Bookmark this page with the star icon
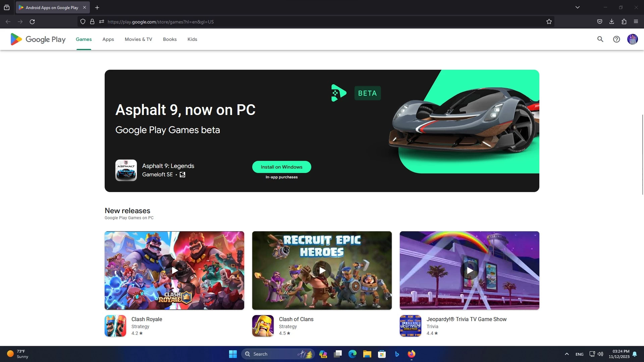Image resolution: width=644 pixels, height=362 pixels. (x=549, y=22)
